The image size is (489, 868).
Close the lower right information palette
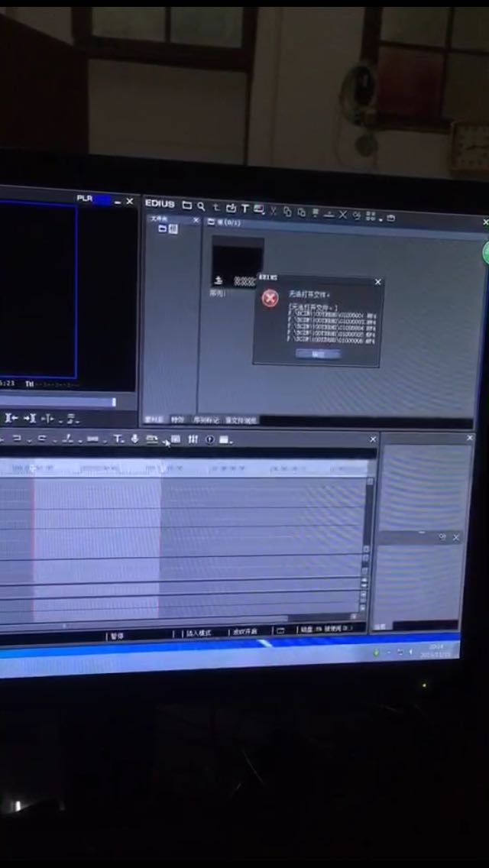click(456, 537)
